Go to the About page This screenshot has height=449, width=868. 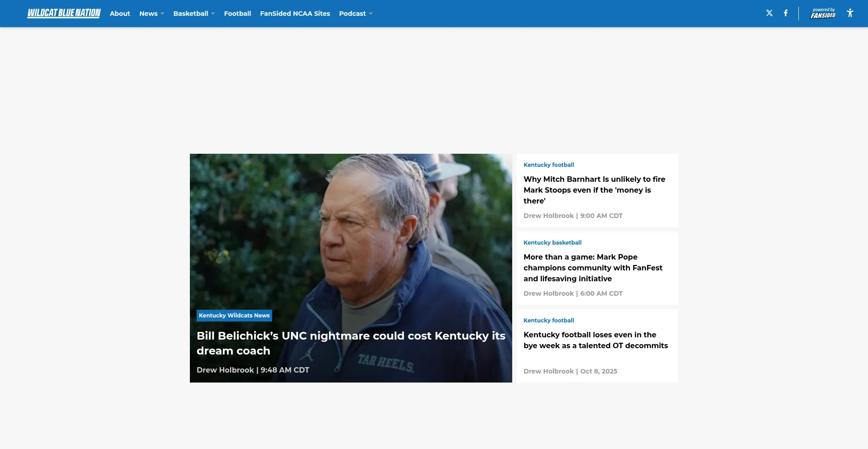tap(120, 14)
